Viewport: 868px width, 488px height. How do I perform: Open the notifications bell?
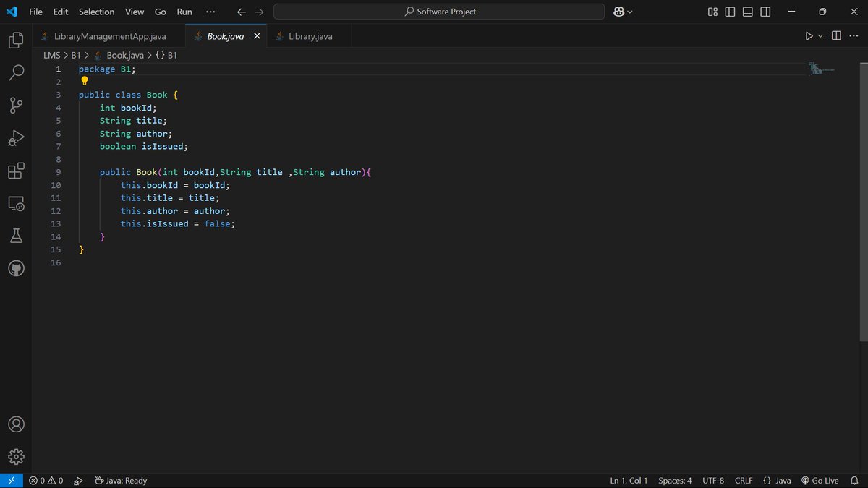point(854,480)
